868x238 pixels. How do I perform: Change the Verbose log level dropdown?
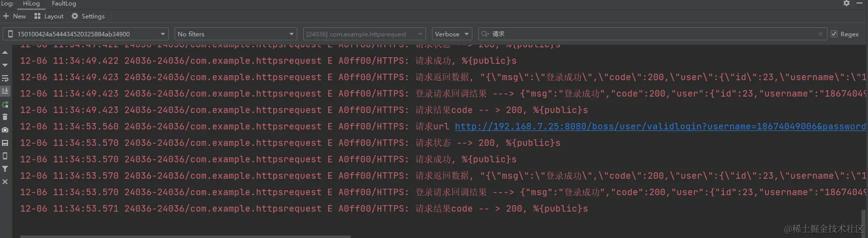tap(452, 34)
